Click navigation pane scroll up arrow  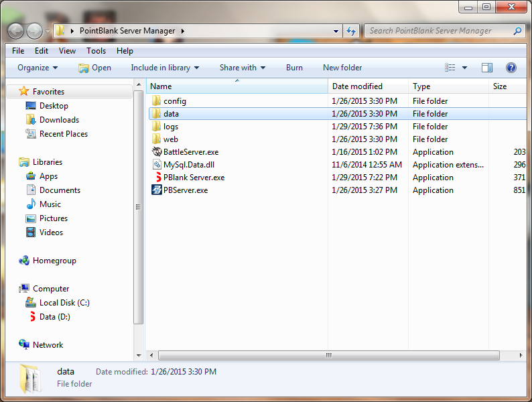139,84
